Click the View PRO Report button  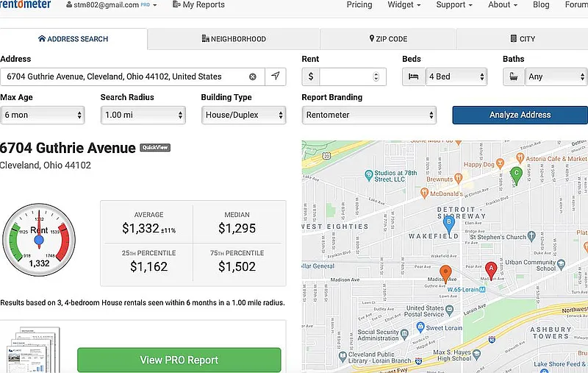pos(179,360)
